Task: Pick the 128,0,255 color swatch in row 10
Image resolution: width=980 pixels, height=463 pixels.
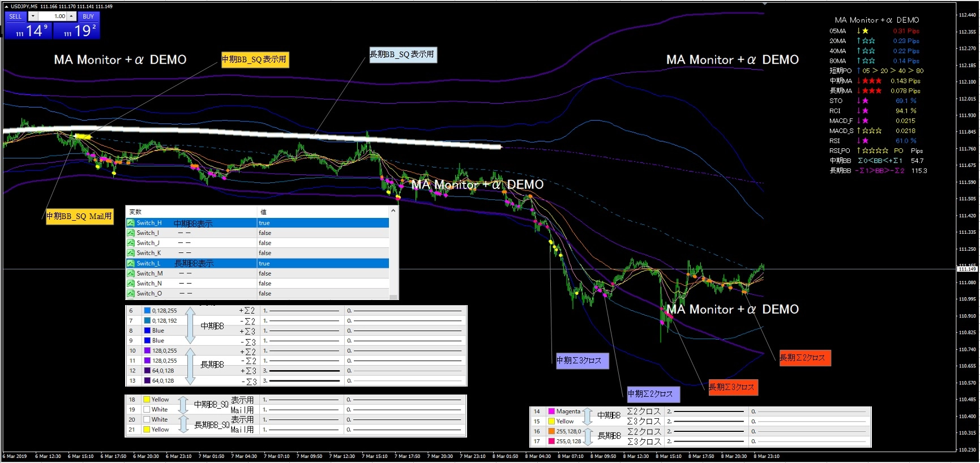Action: tap(147, 351)
